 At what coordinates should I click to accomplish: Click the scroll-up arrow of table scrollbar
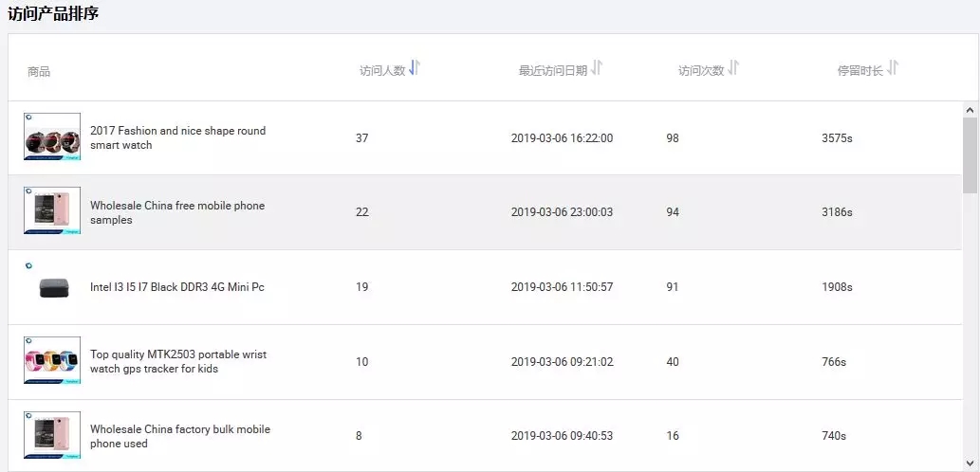click(x=970, y=110)
